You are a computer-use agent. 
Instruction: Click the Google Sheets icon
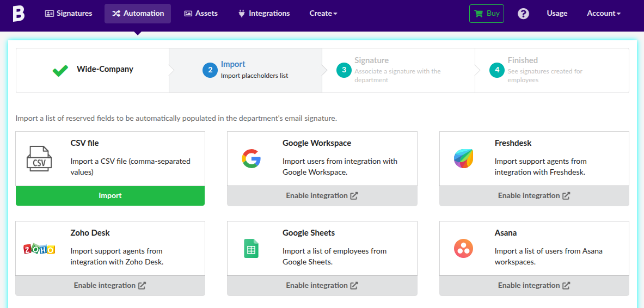click(252, 249)
